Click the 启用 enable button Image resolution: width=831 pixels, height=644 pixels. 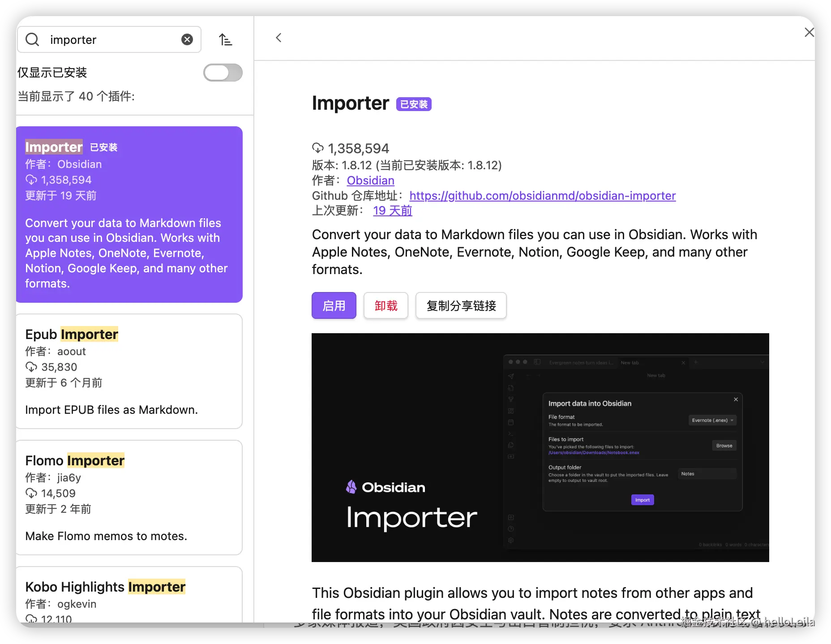point(334,306)
